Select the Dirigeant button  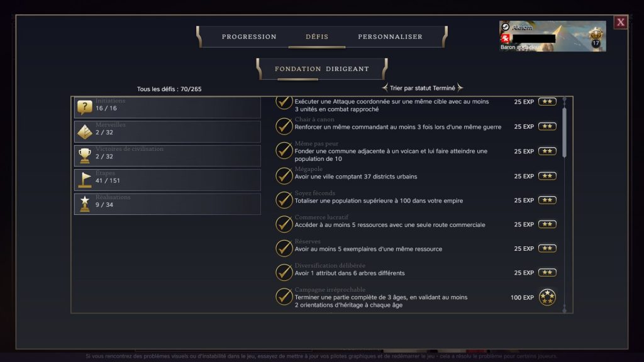click(347, 69)
